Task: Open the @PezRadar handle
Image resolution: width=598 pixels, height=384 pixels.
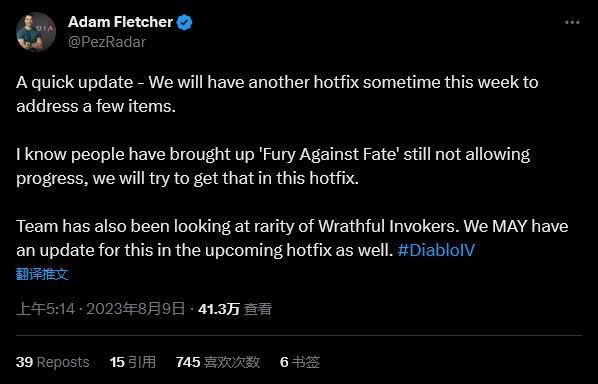Action: 107,42
